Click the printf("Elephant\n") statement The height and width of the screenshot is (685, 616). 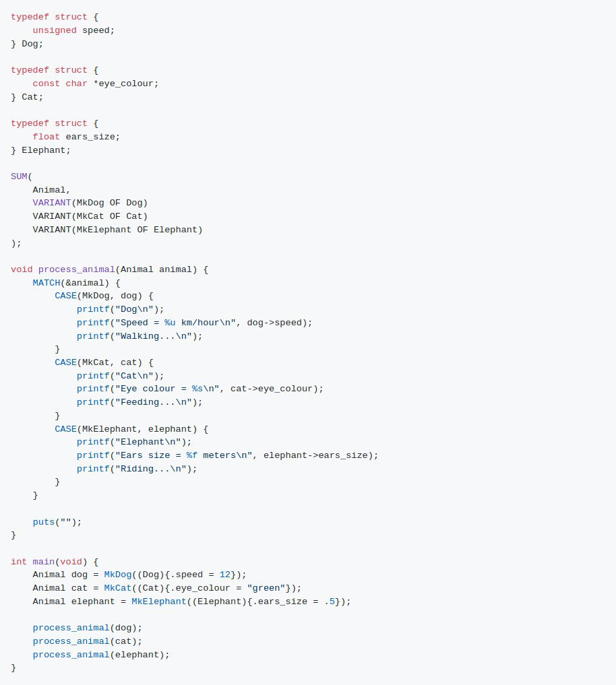tap(133, 442)
